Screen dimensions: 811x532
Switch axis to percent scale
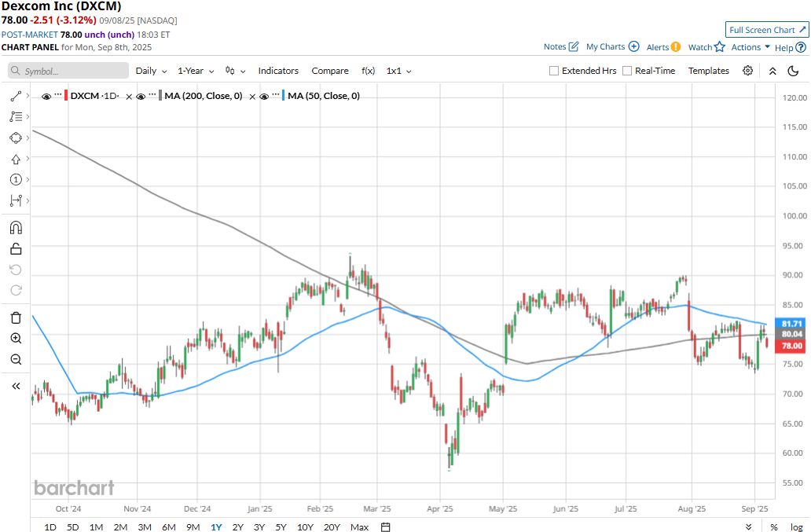tap(774, 526)
